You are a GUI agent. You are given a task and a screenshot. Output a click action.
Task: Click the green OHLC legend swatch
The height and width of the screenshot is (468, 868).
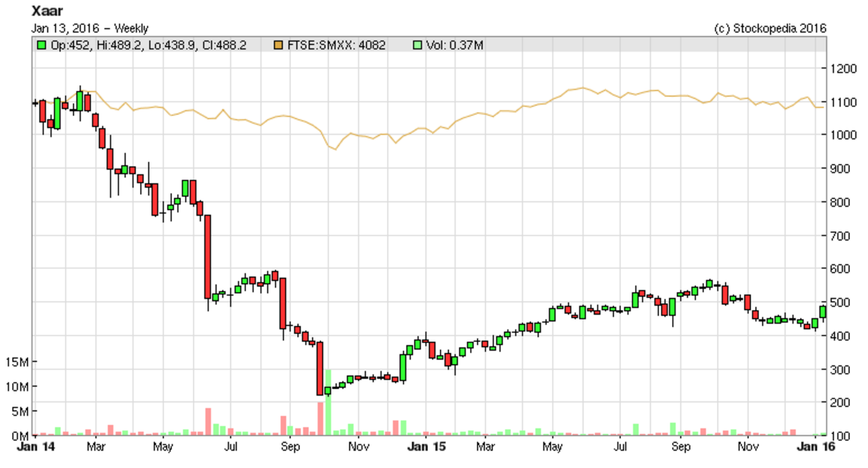tap(41, 45)
